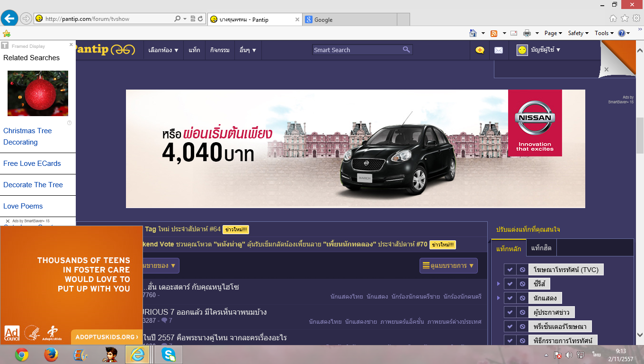Open ดูแบบรายการ view mode dropdown
Screen dimensions: 644x364
448,265
